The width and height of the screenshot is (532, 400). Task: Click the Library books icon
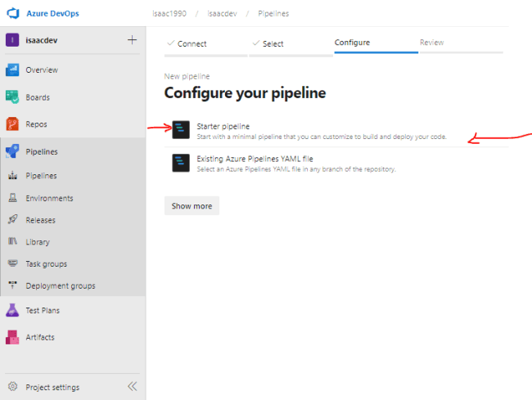coord(12,241)
